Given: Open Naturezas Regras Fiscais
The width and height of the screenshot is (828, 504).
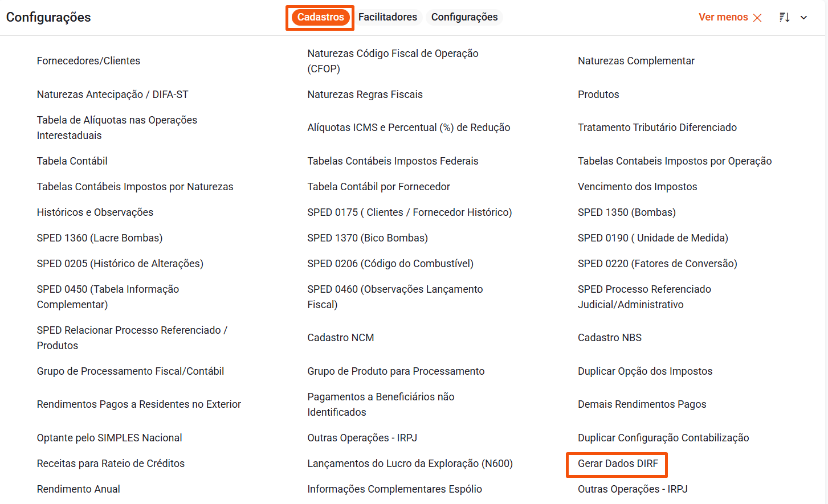Looking at the screenshot, I should [365, 95].
